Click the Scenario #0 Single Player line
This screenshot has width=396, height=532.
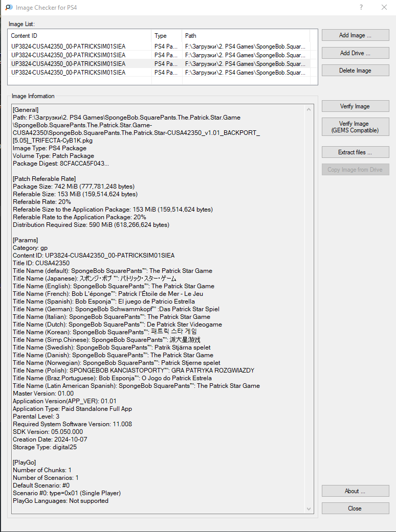point(67,493)
